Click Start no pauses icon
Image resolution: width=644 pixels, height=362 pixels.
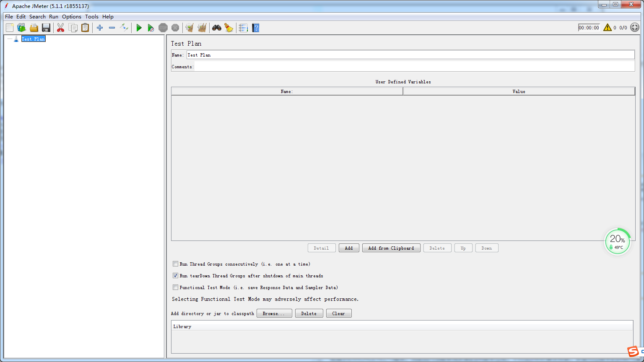click(151, 28)
